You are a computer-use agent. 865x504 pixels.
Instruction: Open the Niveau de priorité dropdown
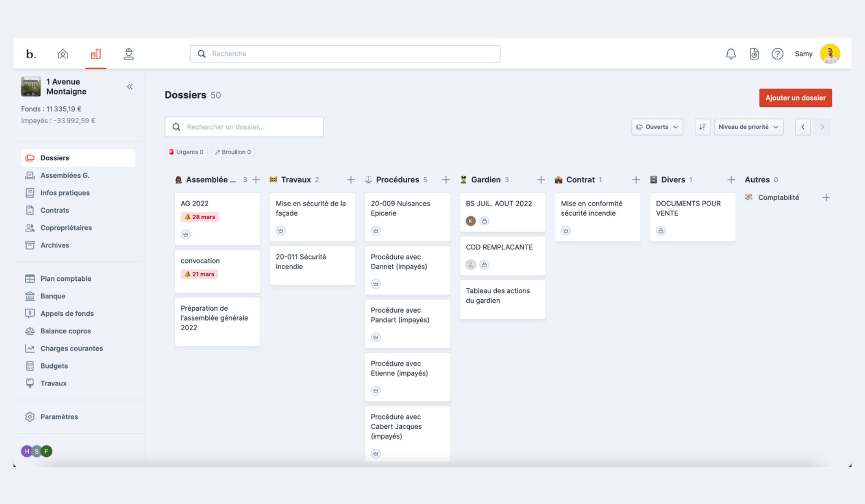748,127
